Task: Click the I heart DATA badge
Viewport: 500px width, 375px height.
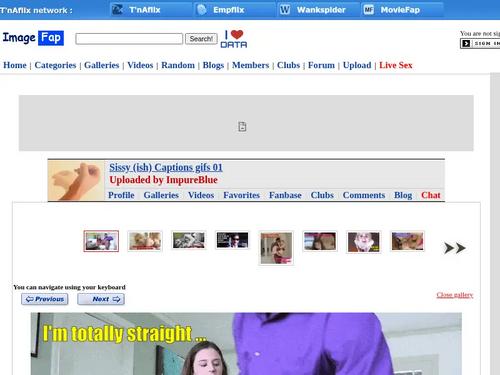Action: (234, 39)
